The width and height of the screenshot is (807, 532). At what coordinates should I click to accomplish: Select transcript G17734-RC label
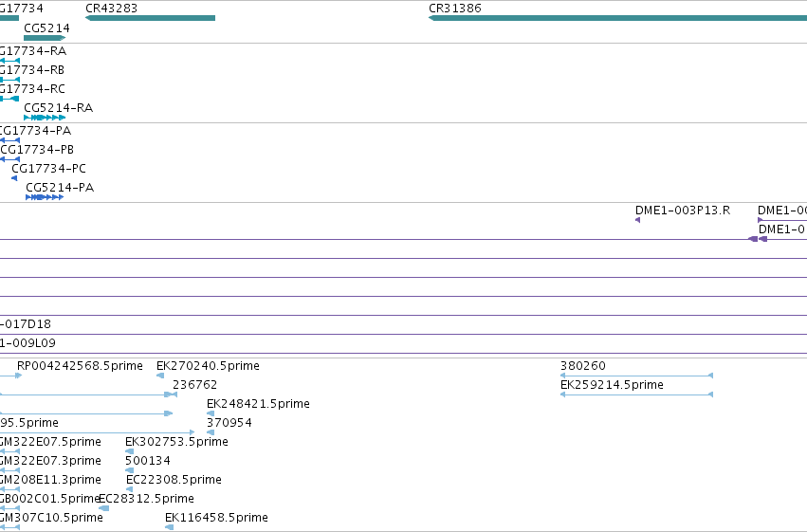click(x=32, y=88)
